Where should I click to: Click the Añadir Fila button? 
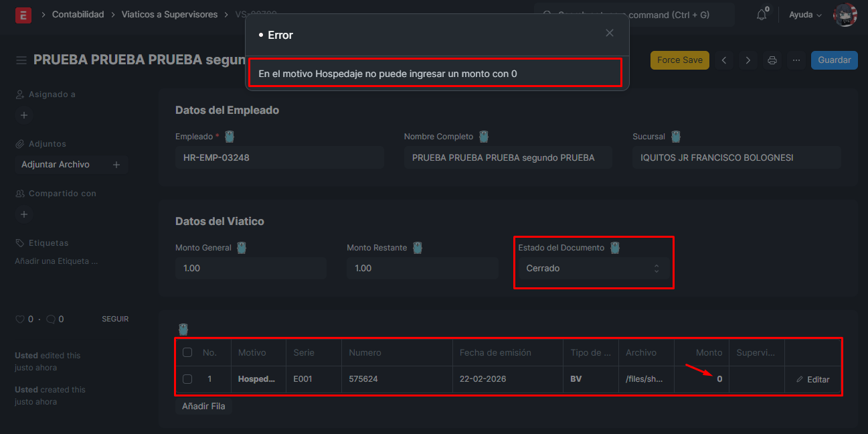click(203, 407)
